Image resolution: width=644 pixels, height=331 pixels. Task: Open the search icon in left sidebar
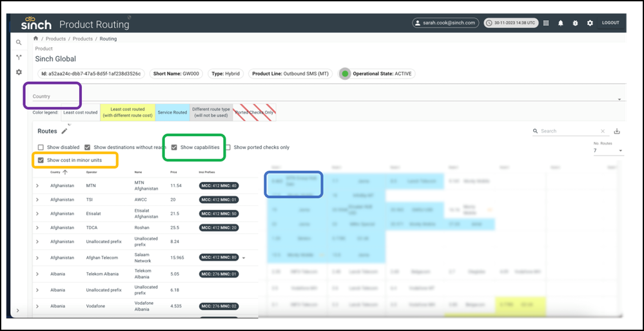point(19,43)
